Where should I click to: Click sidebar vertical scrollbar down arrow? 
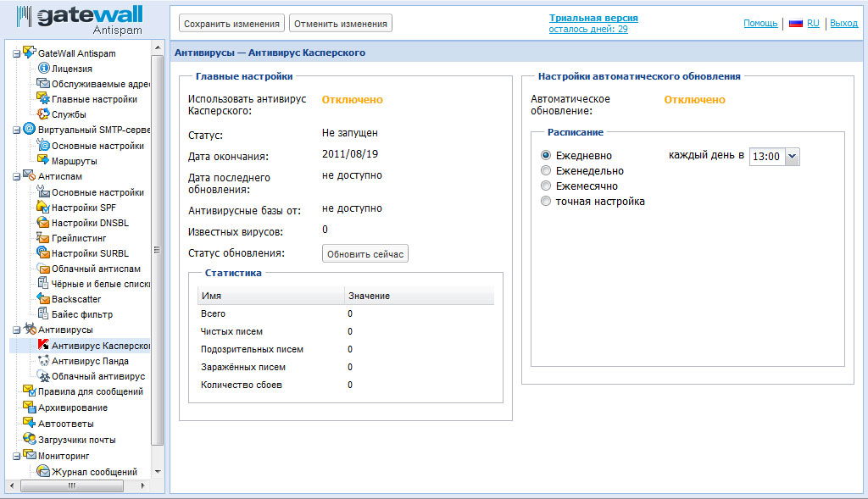click(158, 471)
